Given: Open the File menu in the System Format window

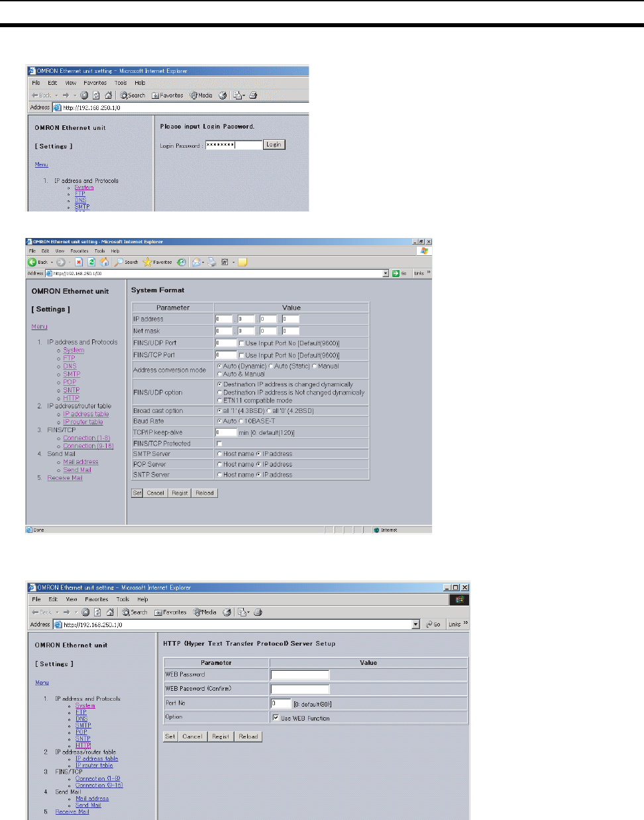Looking at the screenshot, I should click(31, 251).
